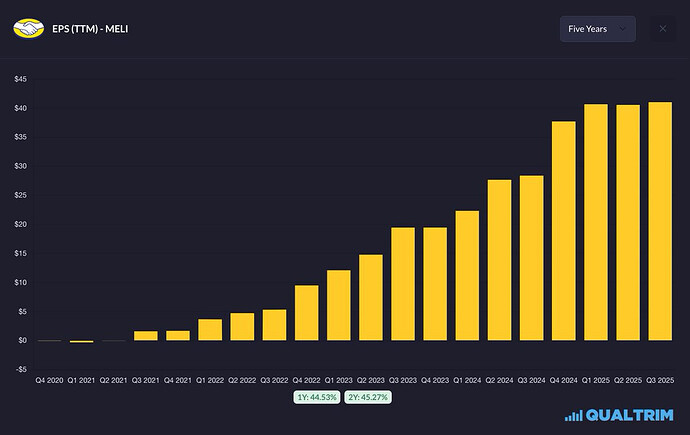Select the Q3 2024 EPS bar
This screenshot has height=435, width=690.
click(532, 258)
